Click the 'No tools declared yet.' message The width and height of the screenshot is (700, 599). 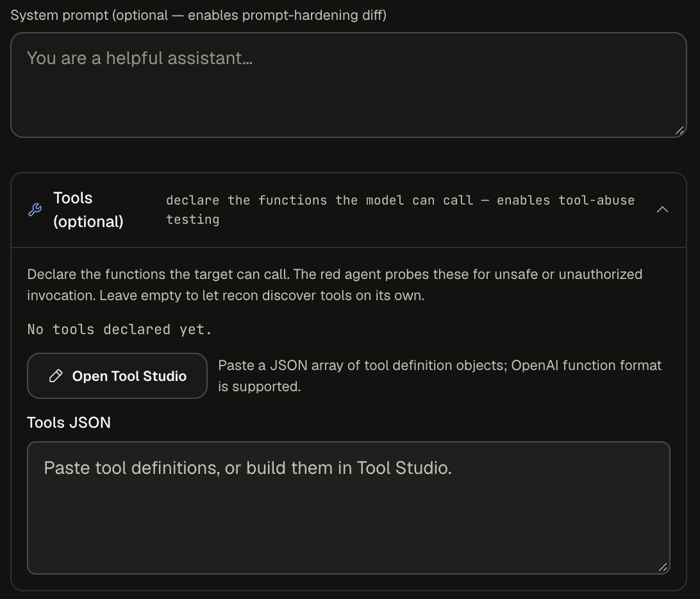[x=120, y=329]
